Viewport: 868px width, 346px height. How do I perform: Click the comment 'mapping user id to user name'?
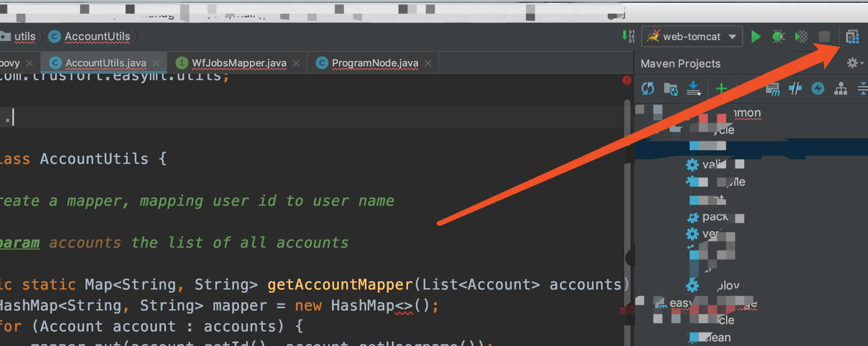point(267,201)
